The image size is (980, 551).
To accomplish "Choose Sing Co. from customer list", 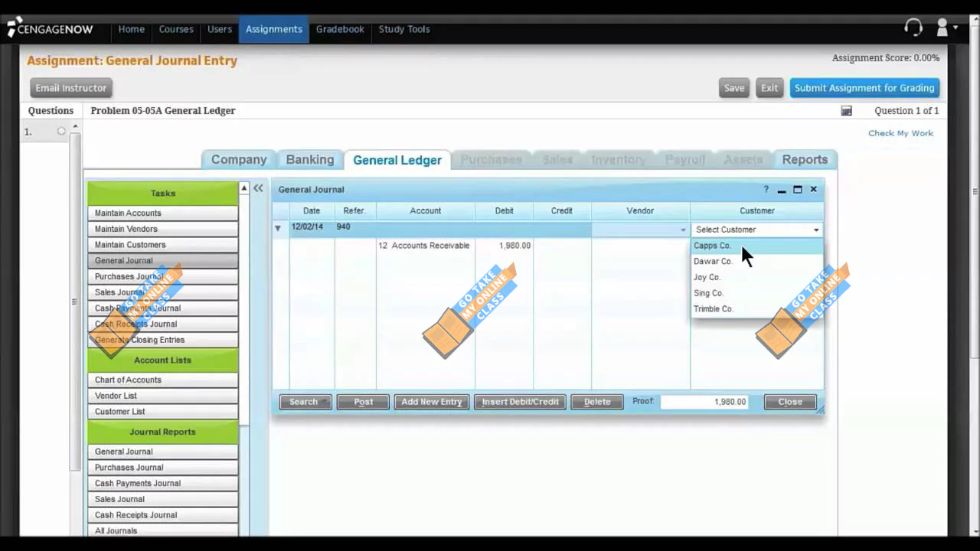I will 756,293.
